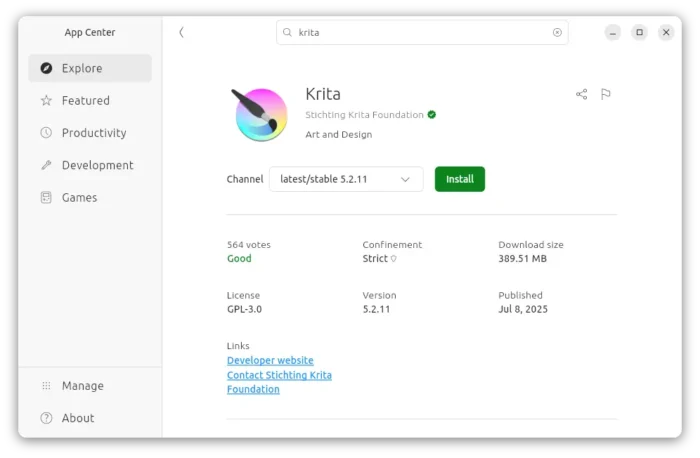Open the Explore section
The image size is (700, 458).
pyautogui.click(x=89, y=68)
